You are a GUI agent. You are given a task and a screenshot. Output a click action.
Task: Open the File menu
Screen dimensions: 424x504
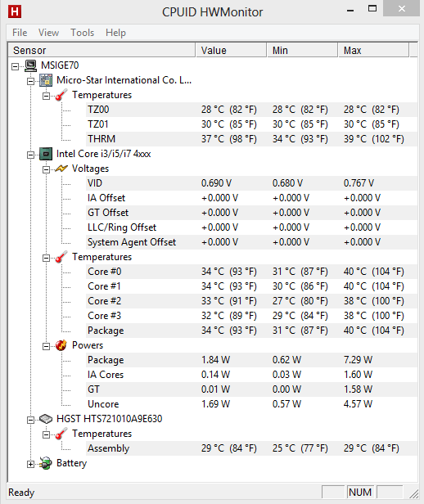pyautogui.click(x=20, y=33)
